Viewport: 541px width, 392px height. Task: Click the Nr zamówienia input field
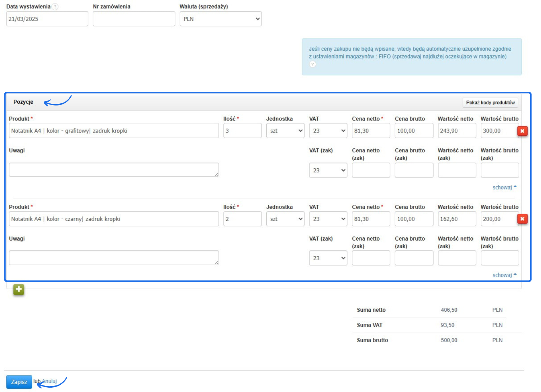tap(134, 19)
